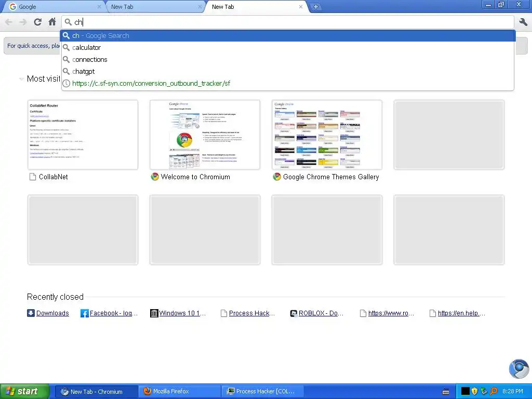Screen dimensions: 532x399
Task: Go to the home page
Action: [x=52, y=22]
